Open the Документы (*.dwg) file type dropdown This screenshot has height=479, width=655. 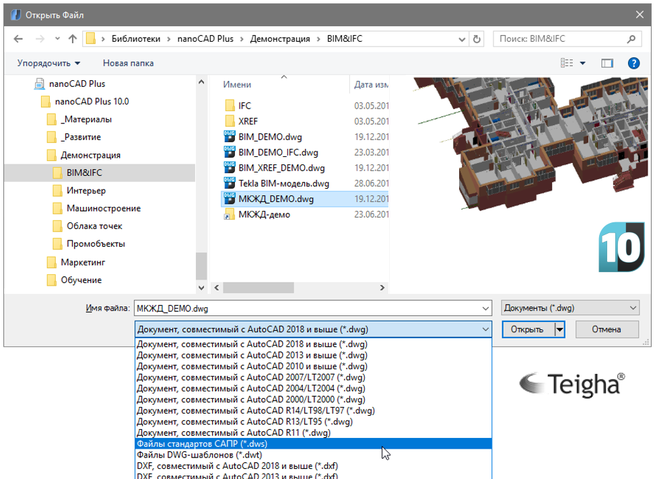click(x=569, y=309)
